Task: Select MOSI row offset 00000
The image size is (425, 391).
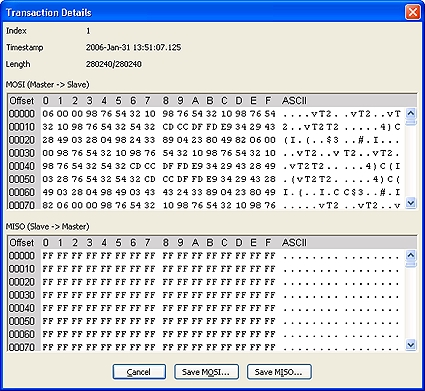Action: pyautogui.click(x=22, y=114)
